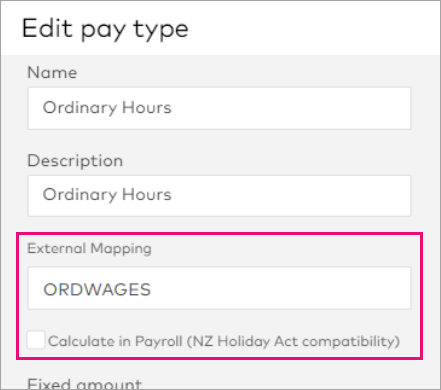Image resolution: width=441 pixels, height=390 pixels.
Task: Select the External Mapping input field
Action: click(x=219, y=288)
